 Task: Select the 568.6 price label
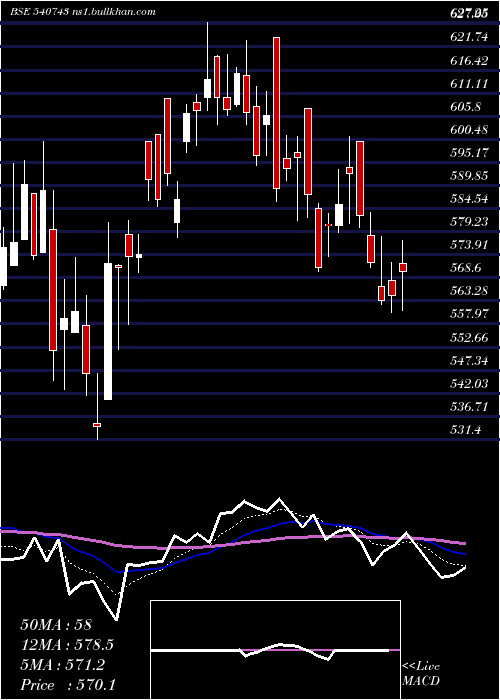[465, 268]
